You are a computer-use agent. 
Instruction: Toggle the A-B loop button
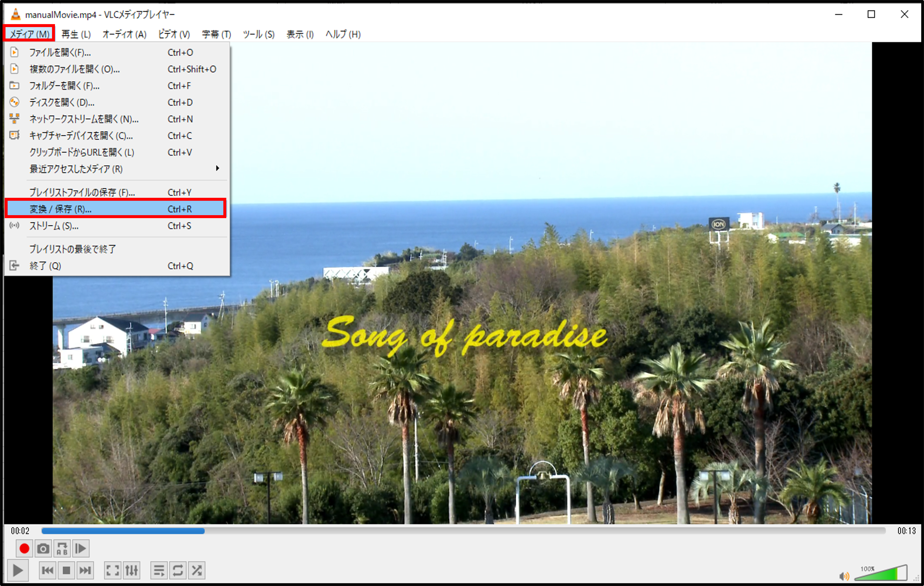pos(62,549)
